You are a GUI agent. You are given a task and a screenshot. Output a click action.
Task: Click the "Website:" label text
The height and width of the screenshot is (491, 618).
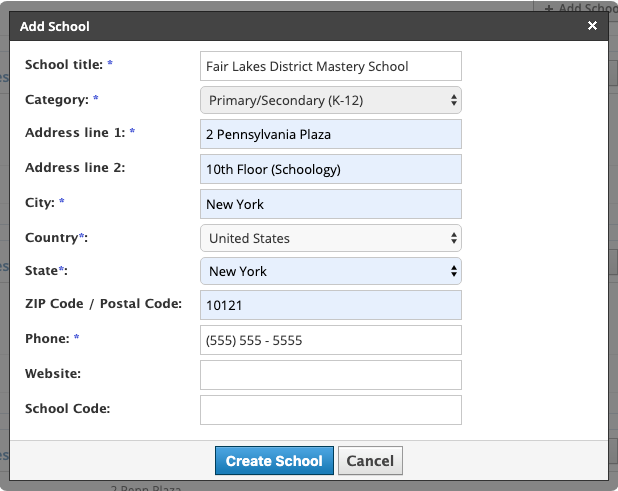pos(52,373)
